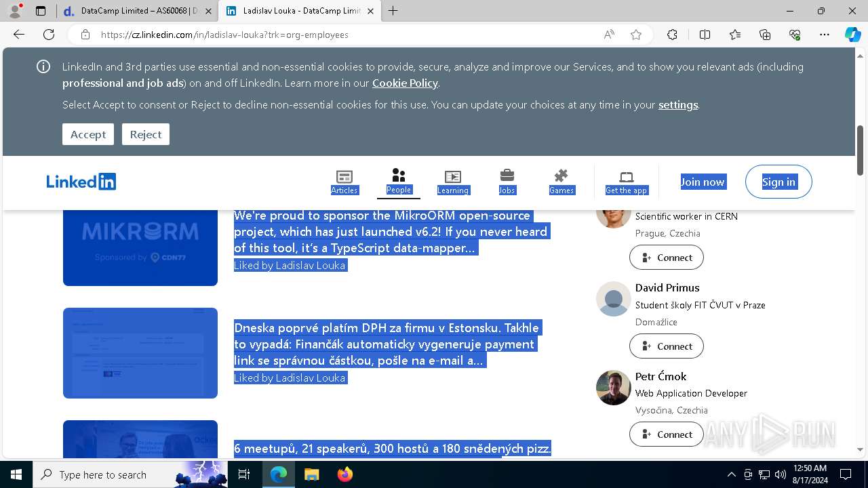Viewport: 868px width, 488px height.
Task: Open the MikroORM post thumbnail
Action: 140,247
